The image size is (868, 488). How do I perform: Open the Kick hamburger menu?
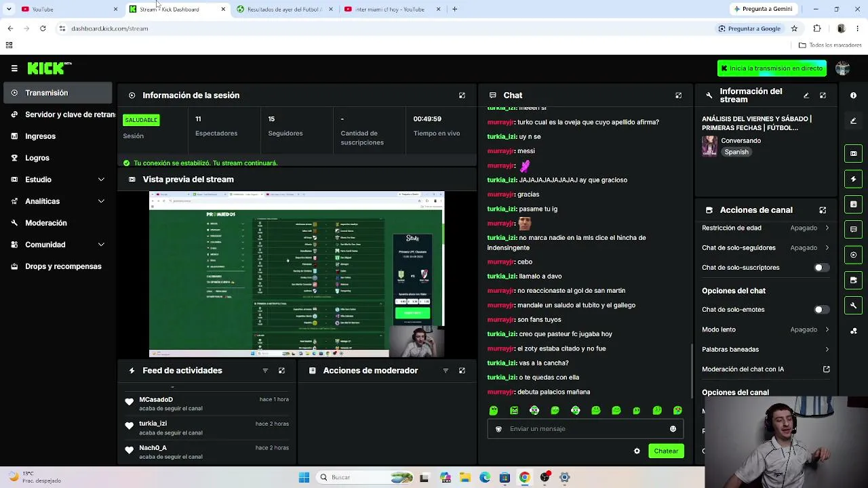(14, 68)
